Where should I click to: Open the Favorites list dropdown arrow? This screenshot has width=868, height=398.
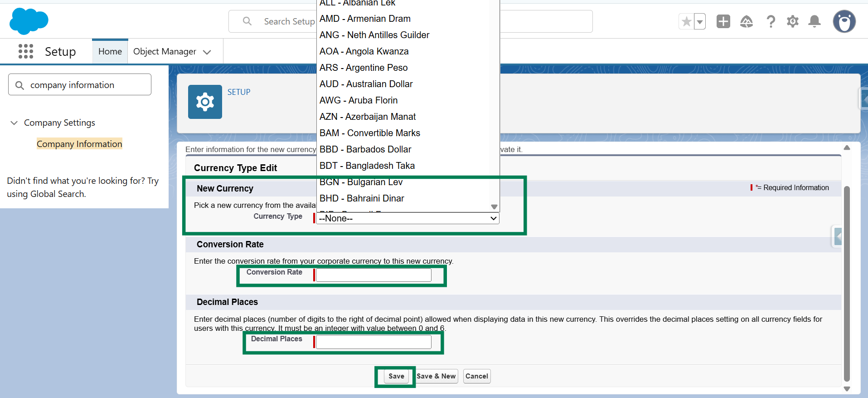(x=700, y=21)
